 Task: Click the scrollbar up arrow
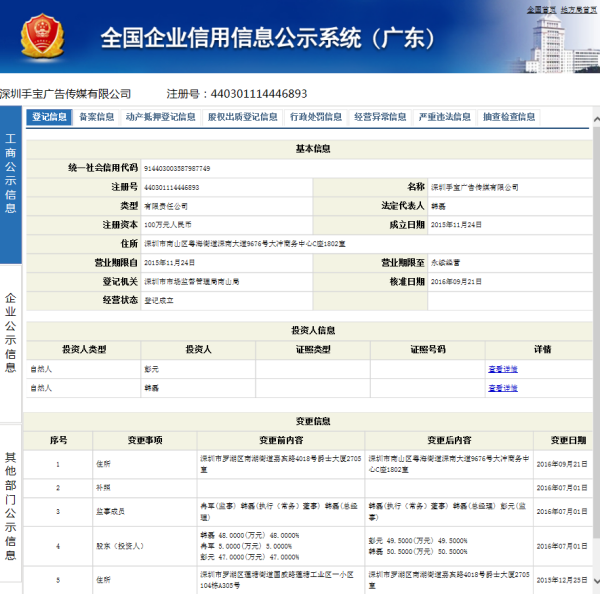pos(596,119)
